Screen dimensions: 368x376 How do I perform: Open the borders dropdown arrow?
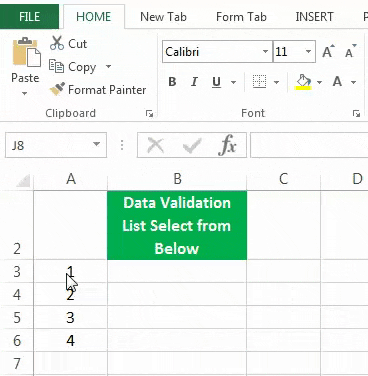click(276, 82)
